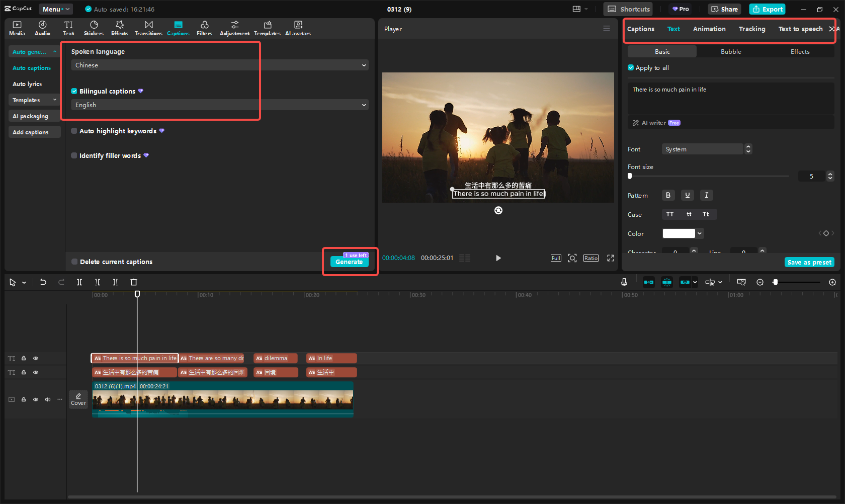This screenshot has height=504, width=845.
Task: Click Save as preset button
Action: tap(809, 262)
